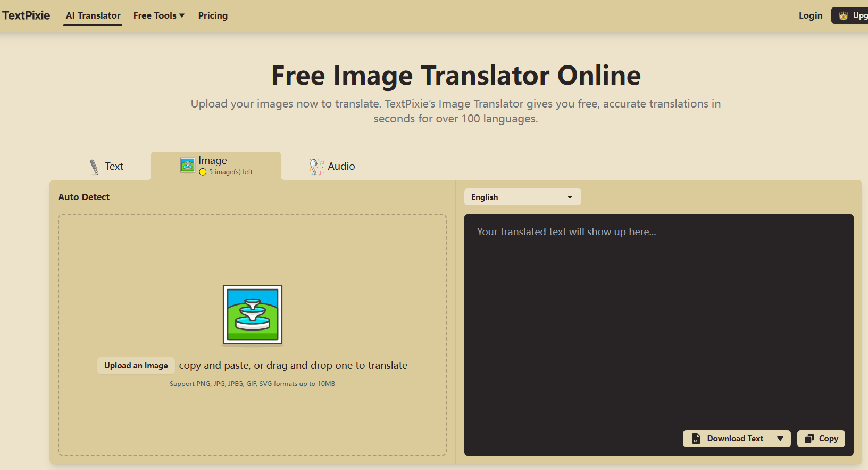The image size is (868, 470).
Task: Click the yellow coin next to images left
Action: (203, 172)
